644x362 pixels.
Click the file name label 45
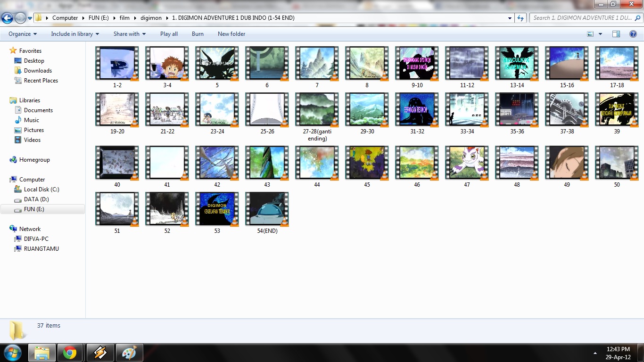367,185
